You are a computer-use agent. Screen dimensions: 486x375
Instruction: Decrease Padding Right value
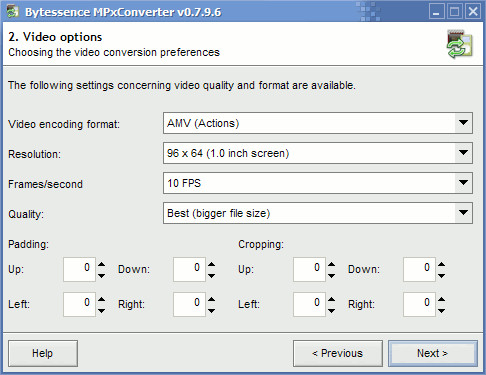click(x=211, y=310)
